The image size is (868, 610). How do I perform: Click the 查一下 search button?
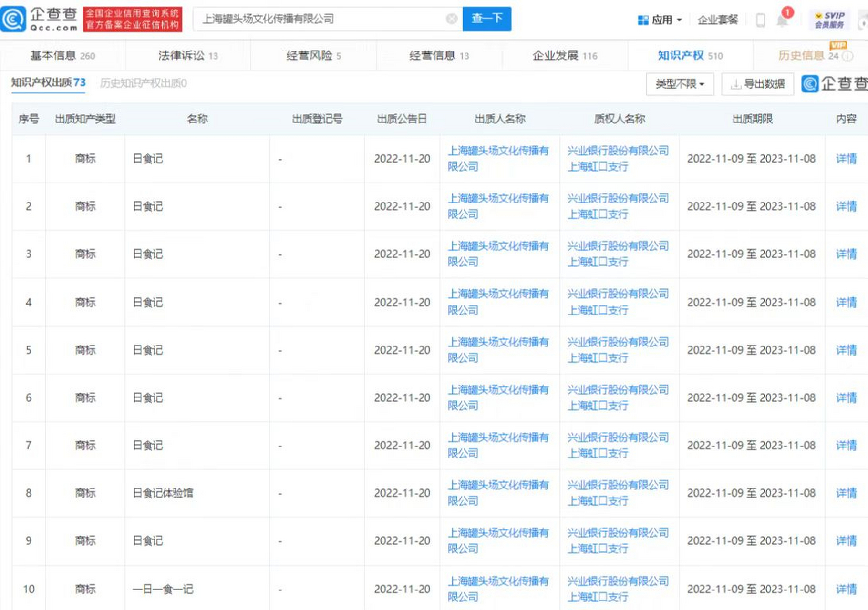487,19
